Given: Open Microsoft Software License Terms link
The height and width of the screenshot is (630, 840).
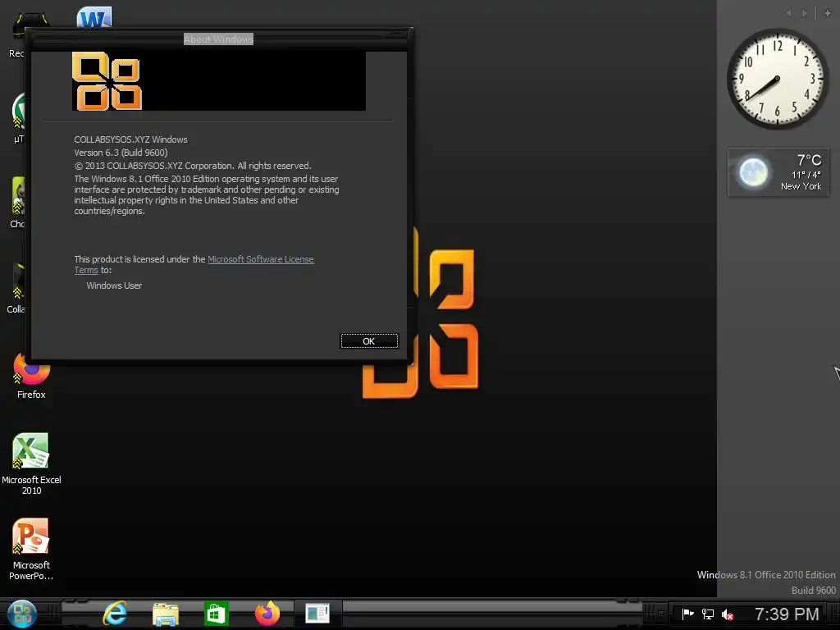Looking at the screenshot, I should click(260, 259).
